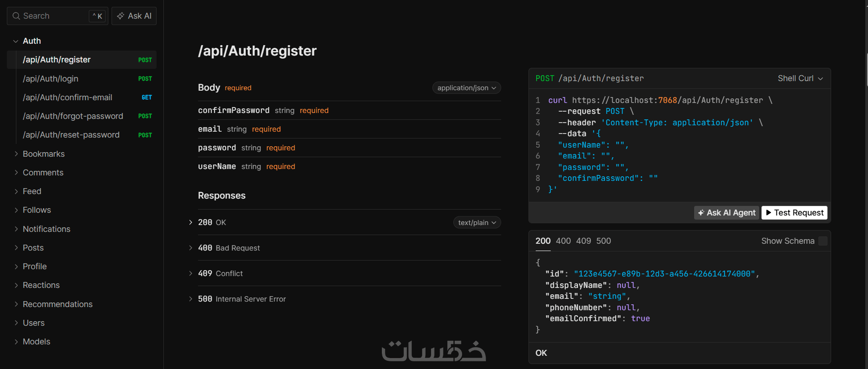Click the Responses heading
The height and width of the screenshot is (369, 868).
tap(222, 195)
